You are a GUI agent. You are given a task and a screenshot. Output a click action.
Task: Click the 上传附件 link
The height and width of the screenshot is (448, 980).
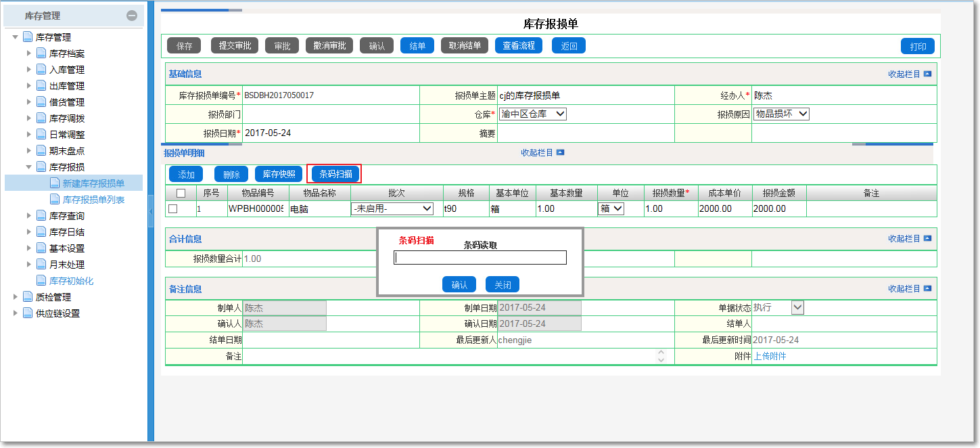[770, 356]
